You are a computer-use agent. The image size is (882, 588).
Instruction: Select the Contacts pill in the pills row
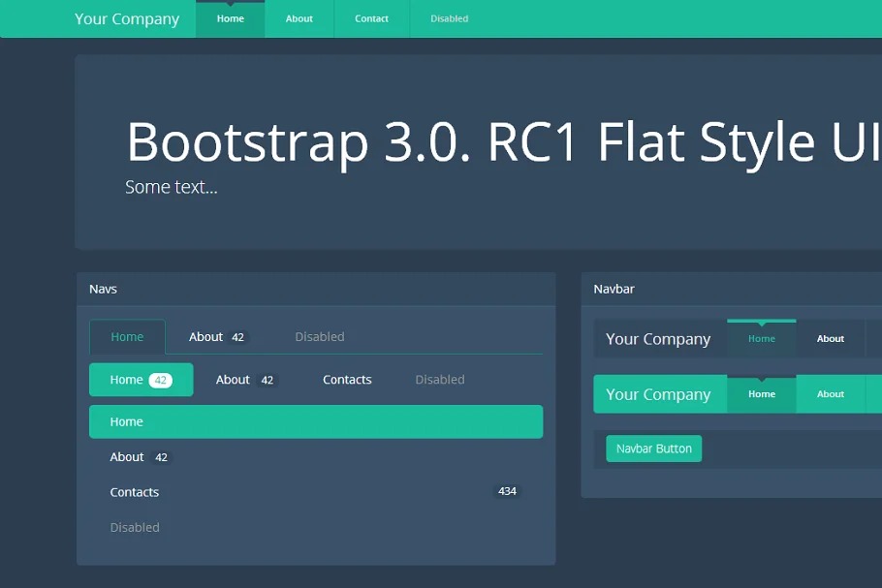point(347,380)
